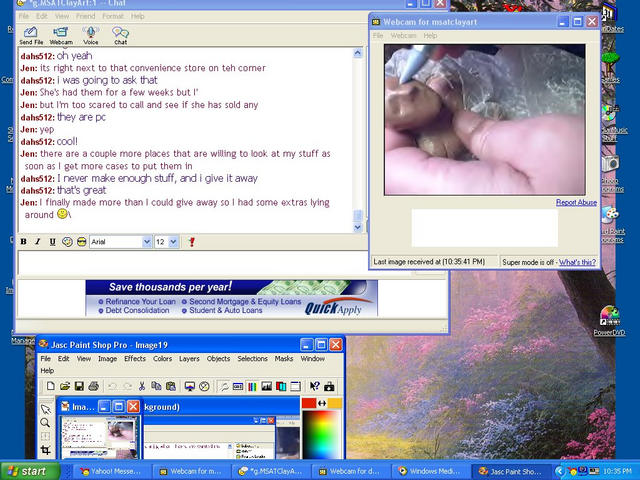The image size is (640, 480).
Task: Click Refinance Your Loan in the ad
Action: click(140, 302)
